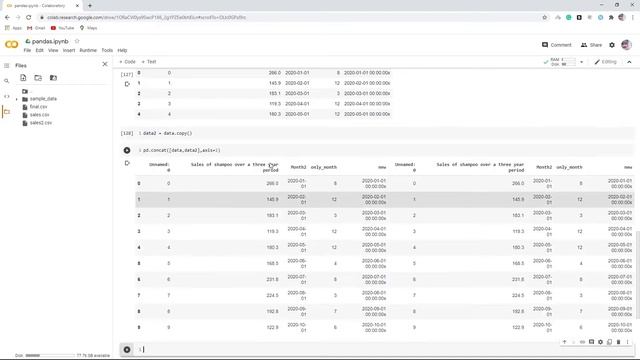Upload a file to session storage
The image size is (640, 360).
click(x=23, y=78)
